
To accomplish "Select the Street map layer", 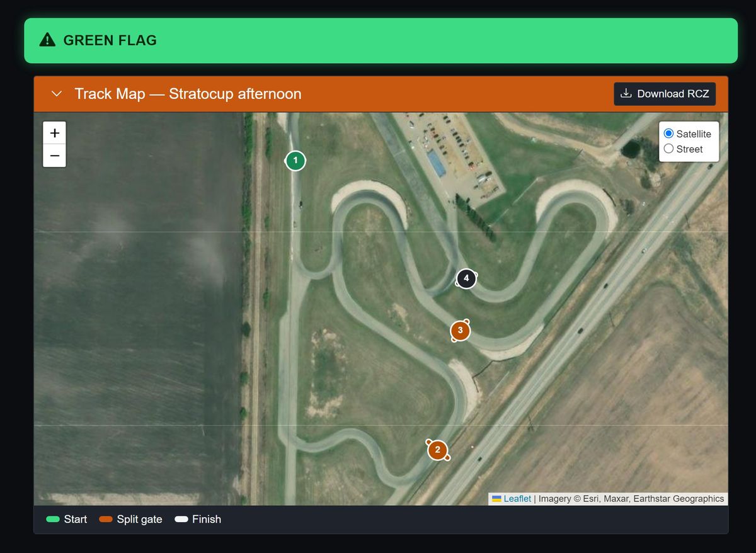I will pyautogui.click(x=669, y=149).
